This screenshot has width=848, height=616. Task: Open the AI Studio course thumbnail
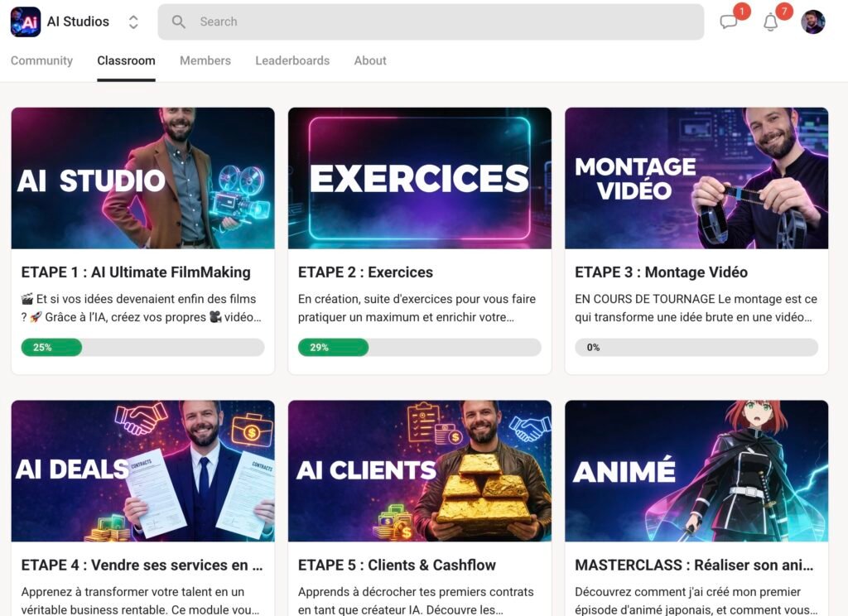[142, 178]
